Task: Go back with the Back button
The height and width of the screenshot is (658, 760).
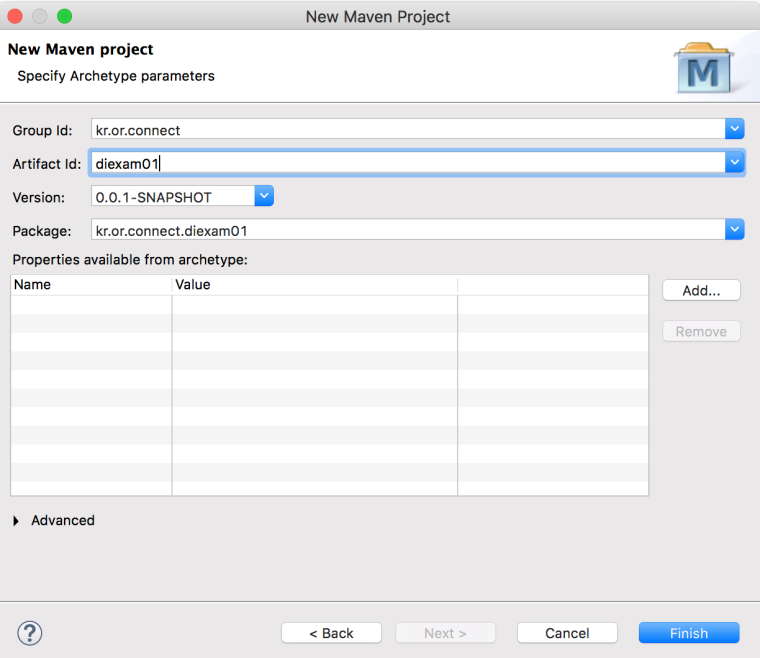Action: pyautogui.click(x=331, y=633)
